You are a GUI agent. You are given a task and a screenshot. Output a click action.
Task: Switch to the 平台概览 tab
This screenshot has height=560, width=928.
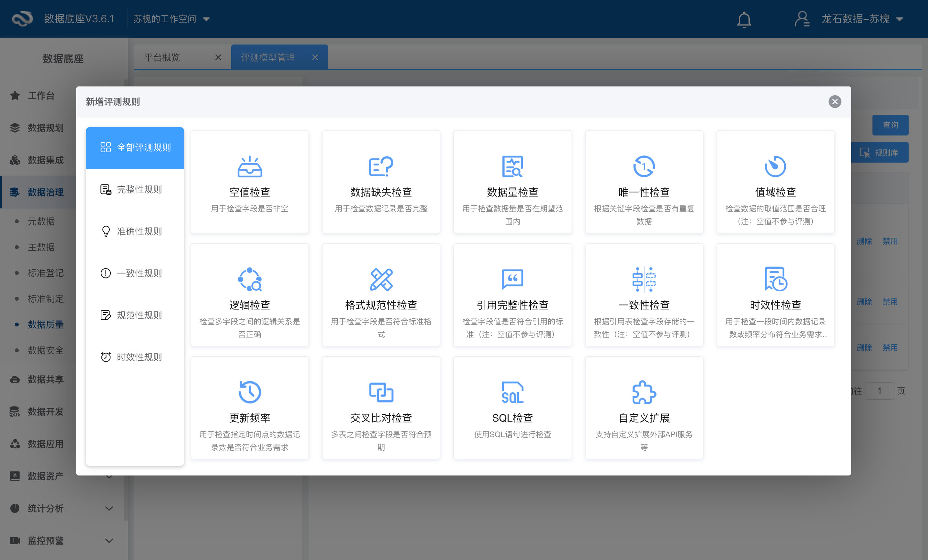point(163,57)
